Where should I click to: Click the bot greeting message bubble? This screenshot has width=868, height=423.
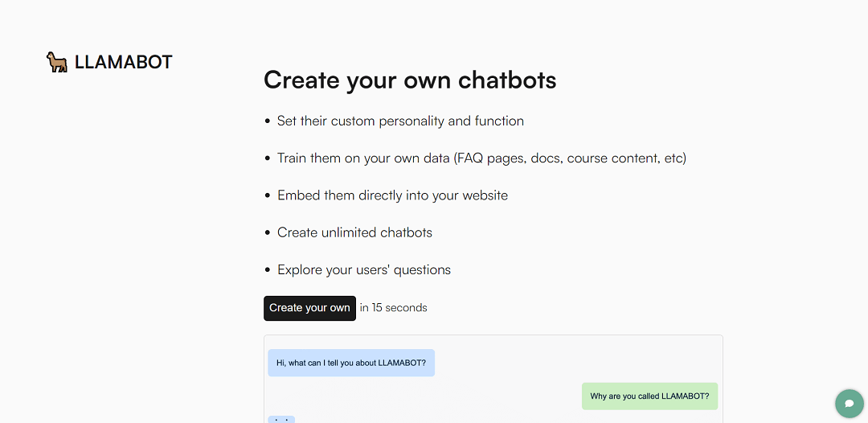click(351, 363)
